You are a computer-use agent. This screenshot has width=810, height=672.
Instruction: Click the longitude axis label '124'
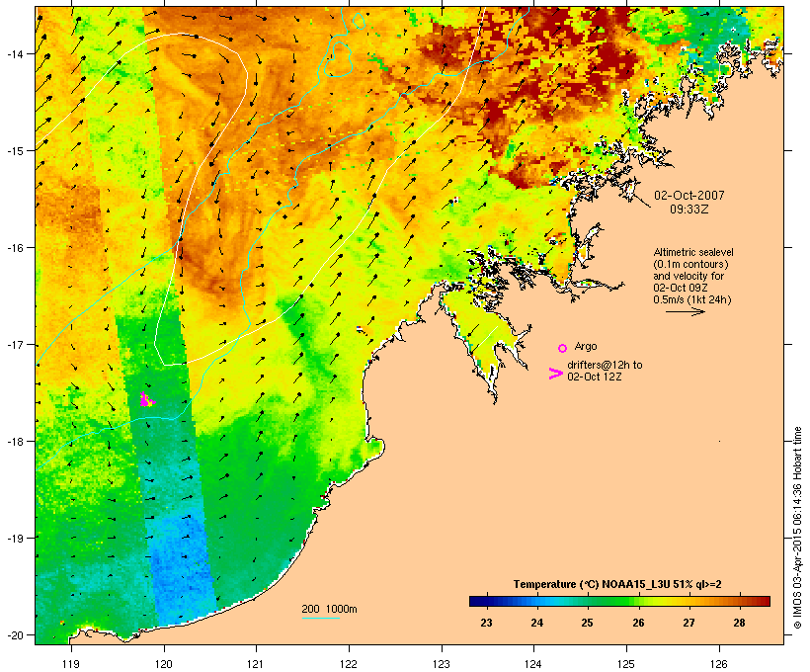coord(533,664)
